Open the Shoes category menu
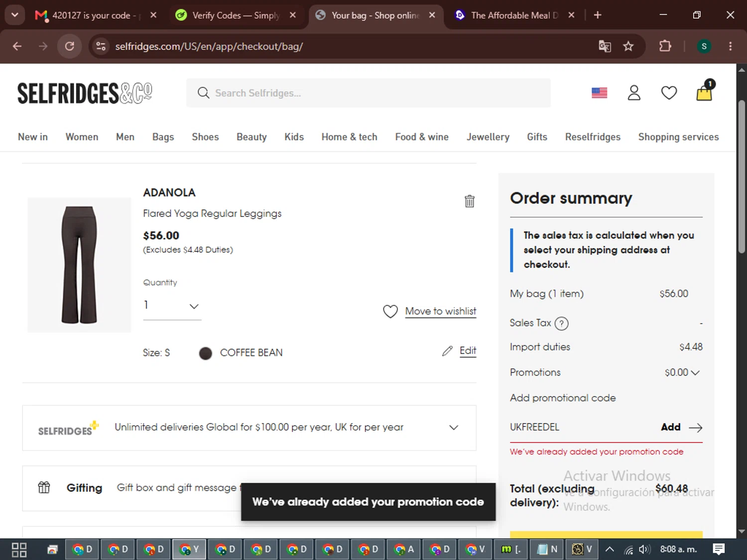747x560 pixels. pos(205,137)
